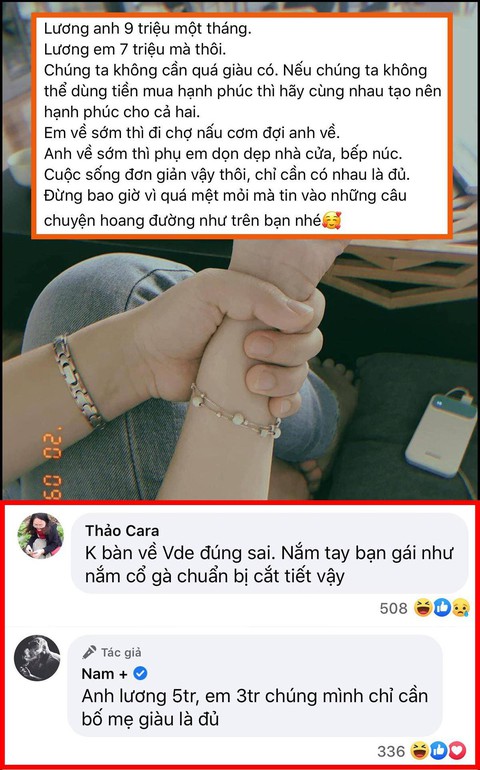Click Nam's reply about bố mẹ giàu

pos(254,708)
